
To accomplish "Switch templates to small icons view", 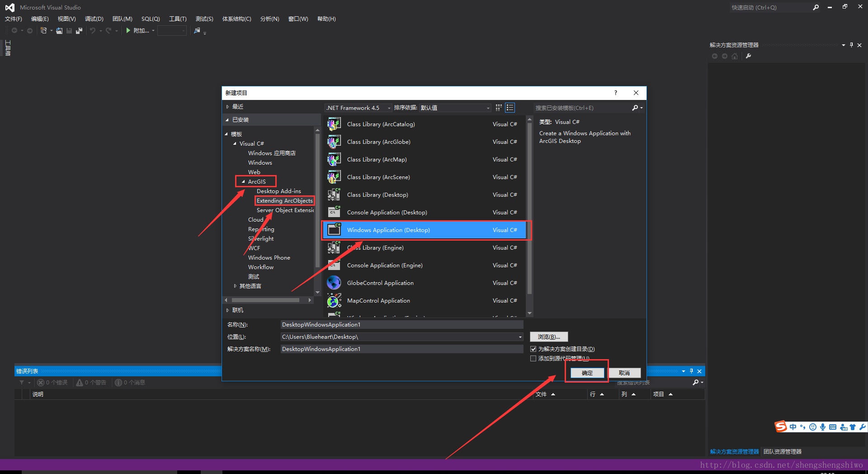I will 499,108.
